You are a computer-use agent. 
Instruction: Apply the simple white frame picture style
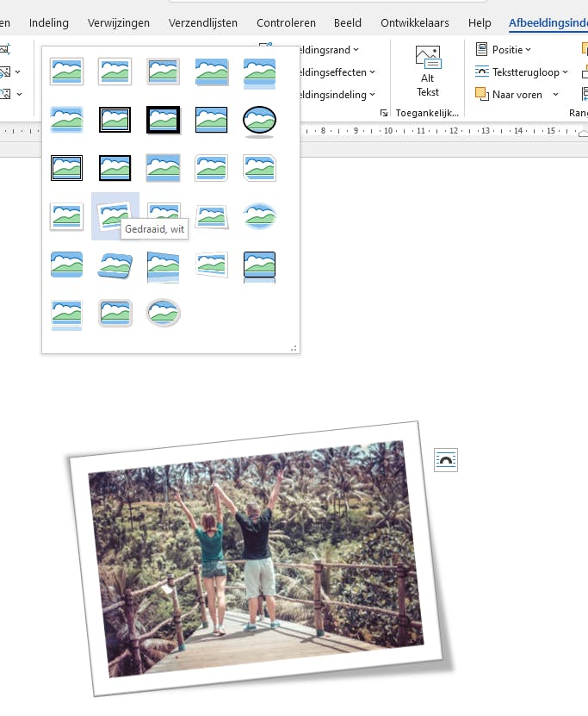66,72
